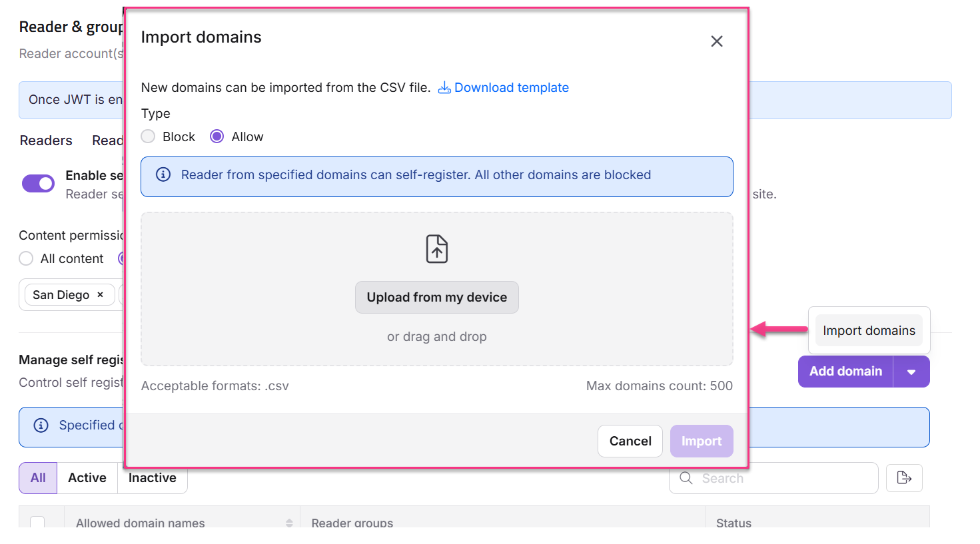Open the Add domain dropdown arrow
Screen dimensions: 980x544
(x=911, y=372)
